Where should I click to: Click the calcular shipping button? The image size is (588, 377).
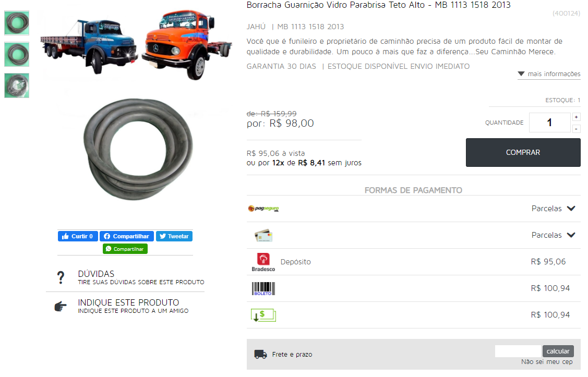tap(558, 351)
